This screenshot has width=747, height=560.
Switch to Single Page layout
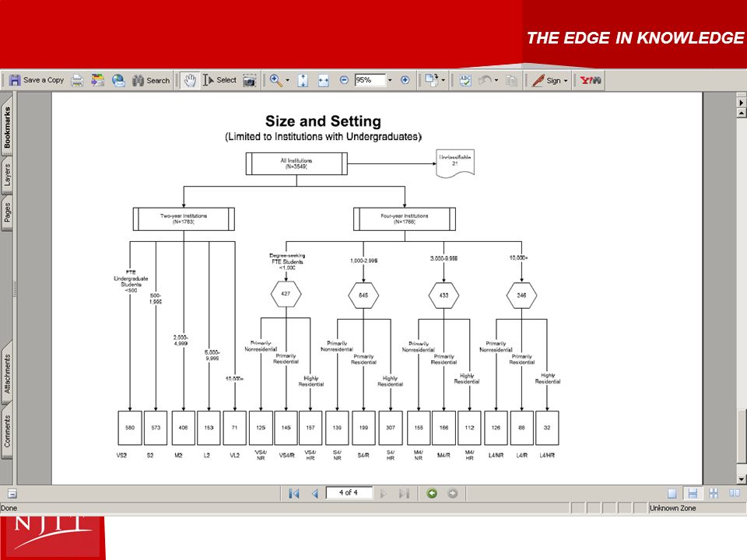coord(672,493)
